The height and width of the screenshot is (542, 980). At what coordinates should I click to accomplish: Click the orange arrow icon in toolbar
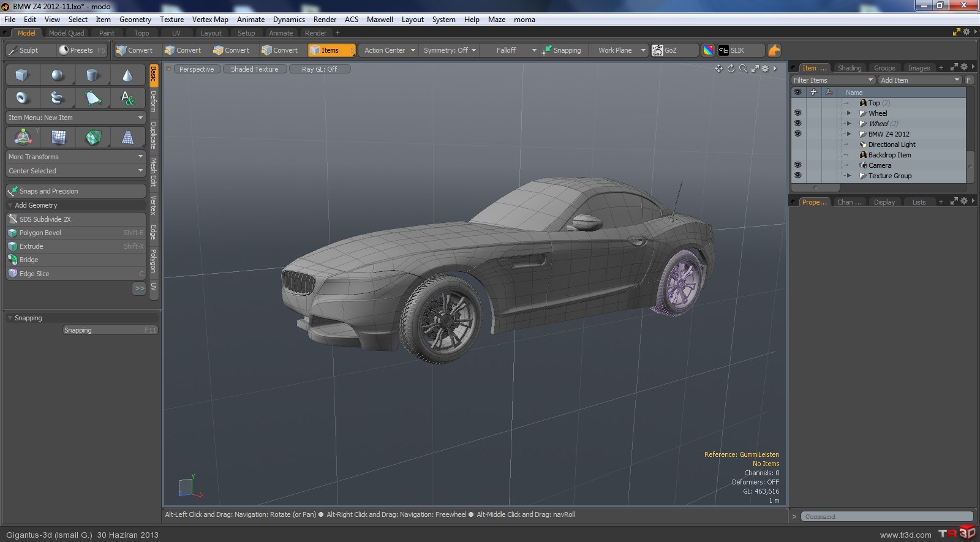(774, 50)
